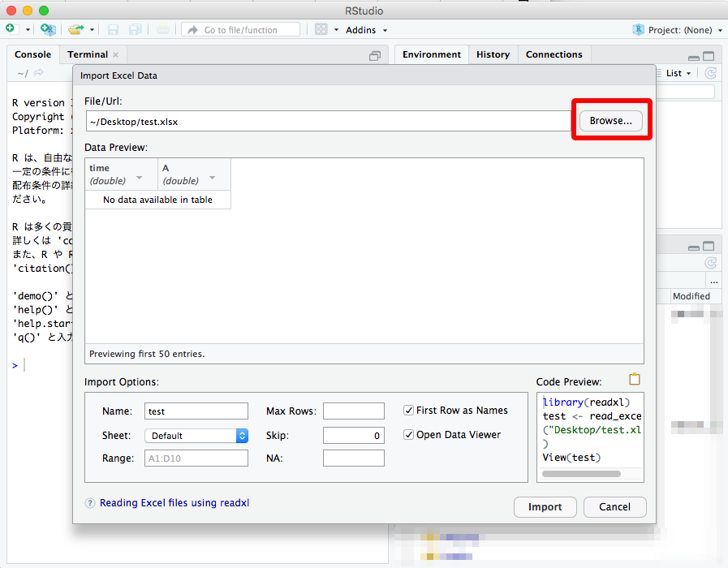728x568 pixels.
Task: Focus the Go to file/function field
Action: point(240,30)
